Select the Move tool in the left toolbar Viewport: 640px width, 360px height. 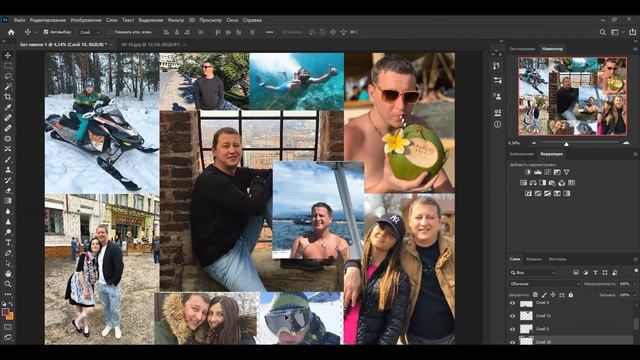tap(8, 56)
